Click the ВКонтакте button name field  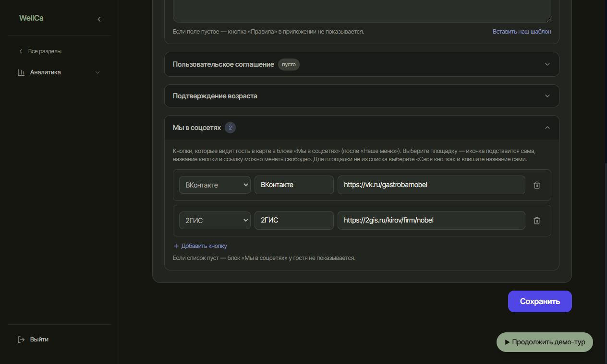coord(294,185)
